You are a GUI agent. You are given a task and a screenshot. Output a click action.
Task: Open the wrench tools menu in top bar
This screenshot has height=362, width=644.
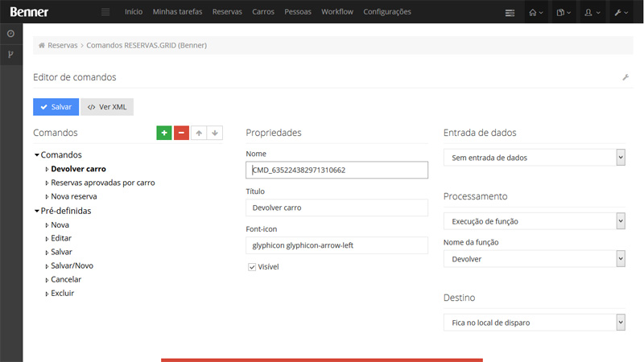coord(622,12)
